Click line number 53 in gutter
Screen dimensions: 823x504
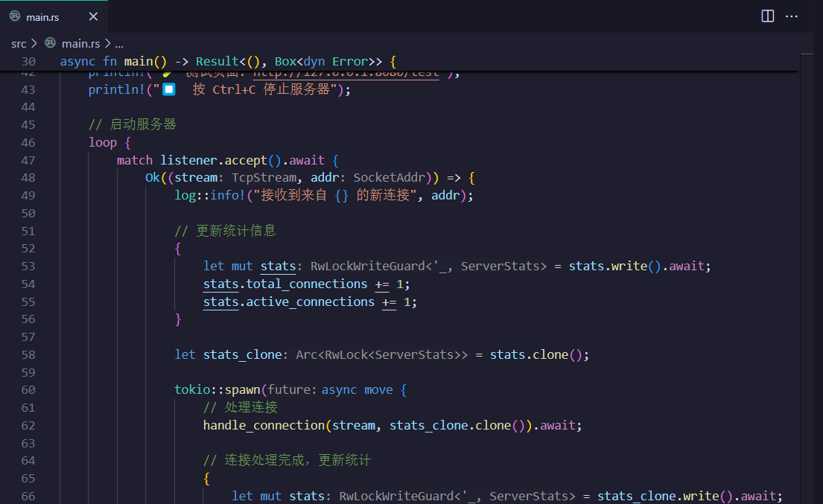point(28,267)
